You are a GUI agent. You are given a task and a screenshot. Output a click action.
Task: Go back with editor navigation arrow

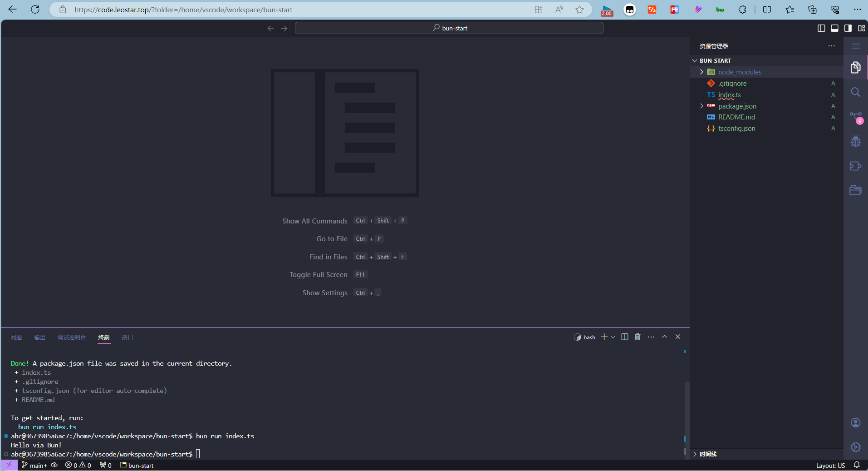click(271, 28)
